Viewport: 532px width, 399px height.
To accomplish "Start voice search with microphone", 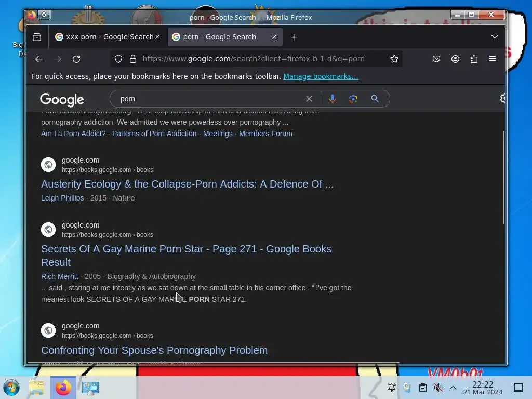I will click(332, 99).
